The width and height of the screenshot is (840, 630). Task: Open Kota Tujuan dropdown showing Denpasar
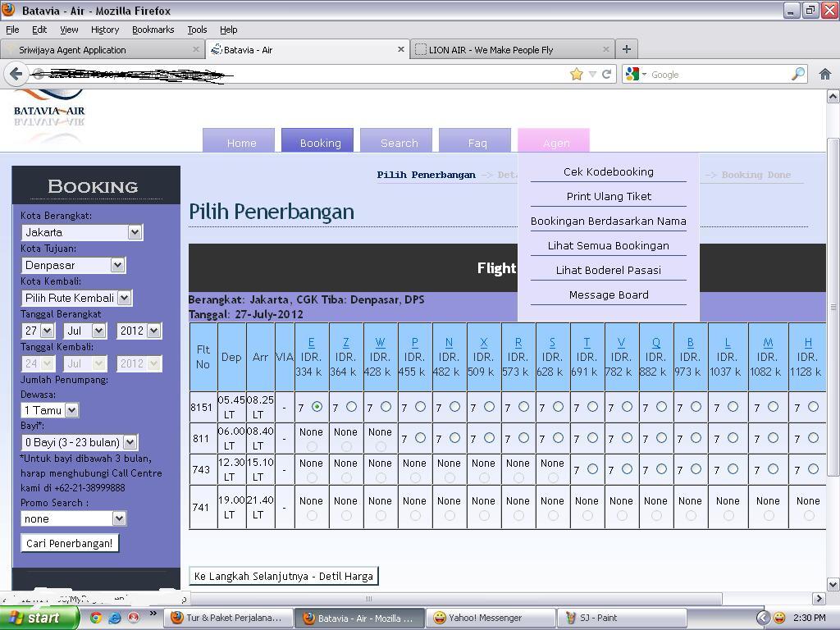pos(73,265)
